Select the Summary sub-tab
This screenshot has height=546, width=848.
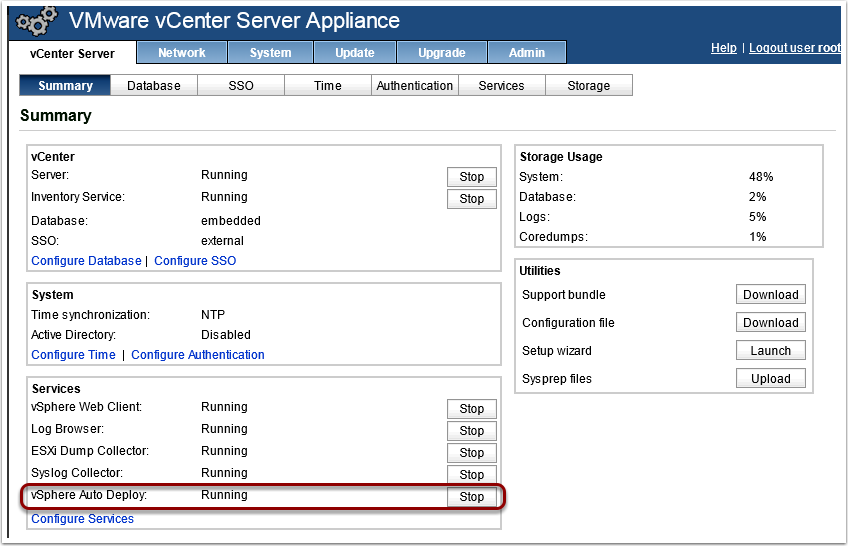pos(65,85)
